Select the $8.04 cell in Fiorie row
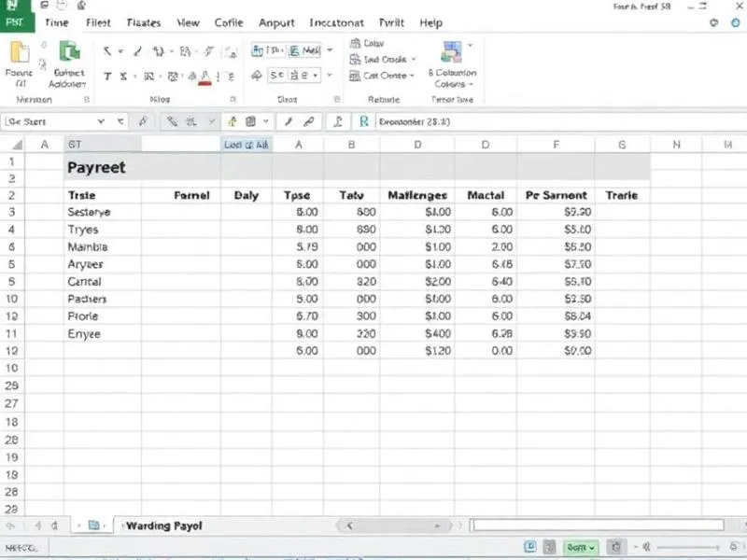This screenshot has height=560, width=747. [556, 316]
